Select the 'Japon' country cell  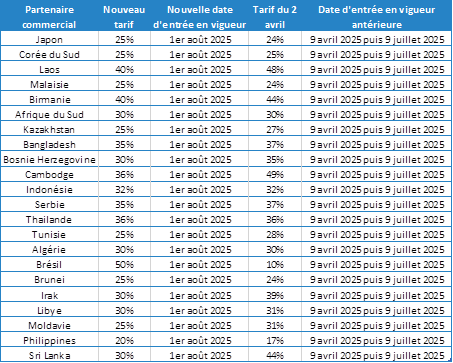[x=49, y=39]
